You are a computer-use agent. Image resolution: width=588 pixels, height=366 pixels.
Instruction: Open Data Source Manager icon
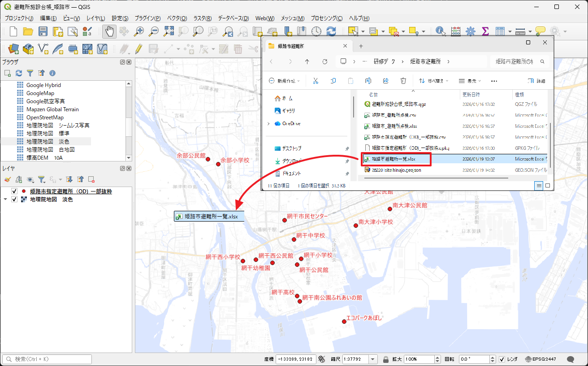tap(13, 48)
